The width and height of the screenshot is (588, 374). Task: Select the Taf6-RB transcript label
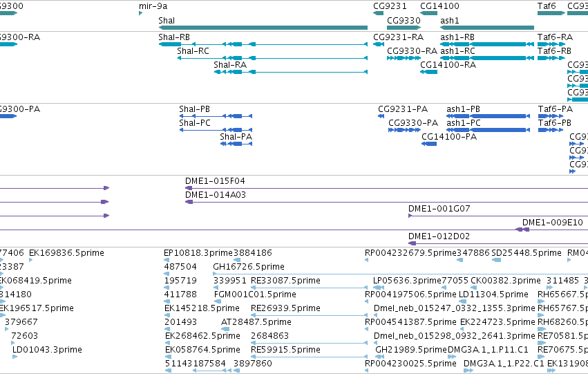click(554, 51)
